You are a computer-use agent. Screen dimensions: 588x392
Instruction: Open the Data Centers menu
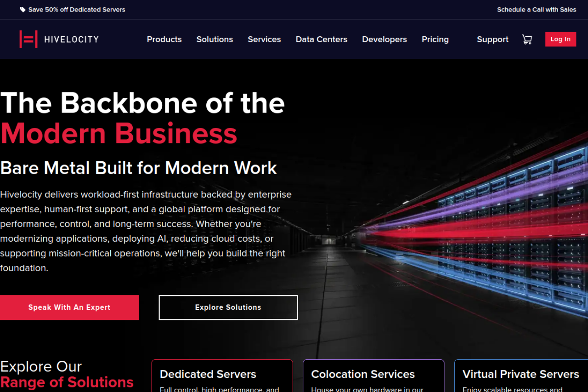click(x=322, y=40)
